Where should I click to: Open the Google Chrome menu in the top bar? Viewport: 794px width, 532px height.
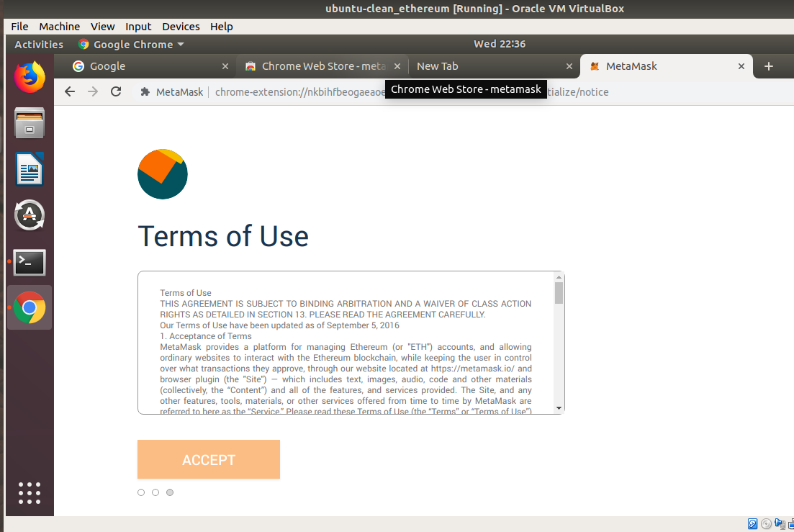pos(130,44)
